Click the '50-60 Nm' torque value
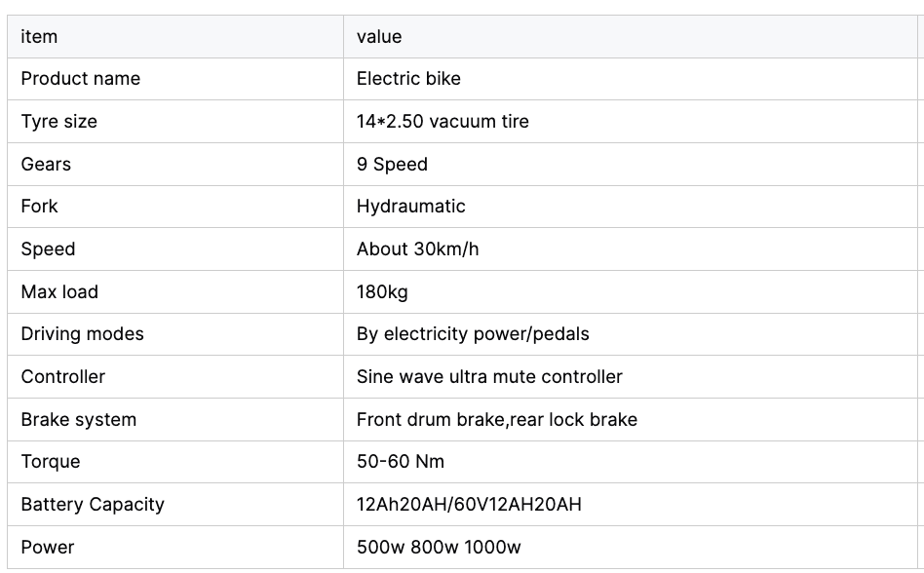 click(x=401, y=462)
